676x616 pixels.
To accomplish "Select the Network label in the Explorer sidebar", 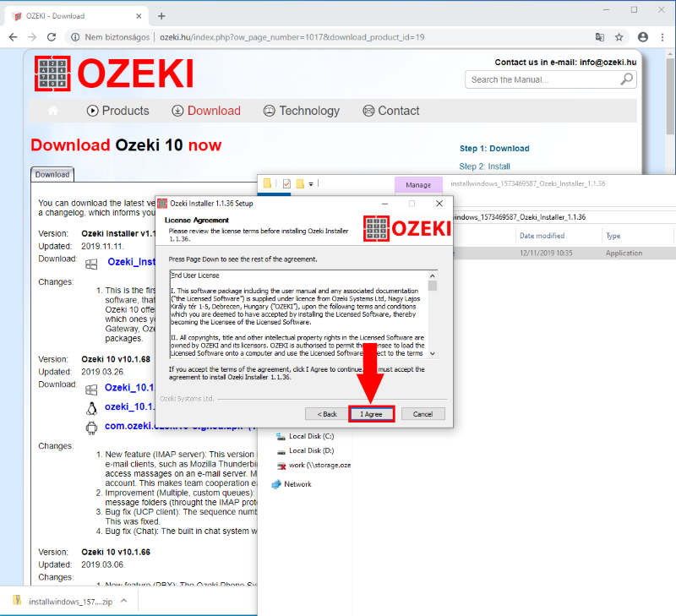I will (297, 484).
